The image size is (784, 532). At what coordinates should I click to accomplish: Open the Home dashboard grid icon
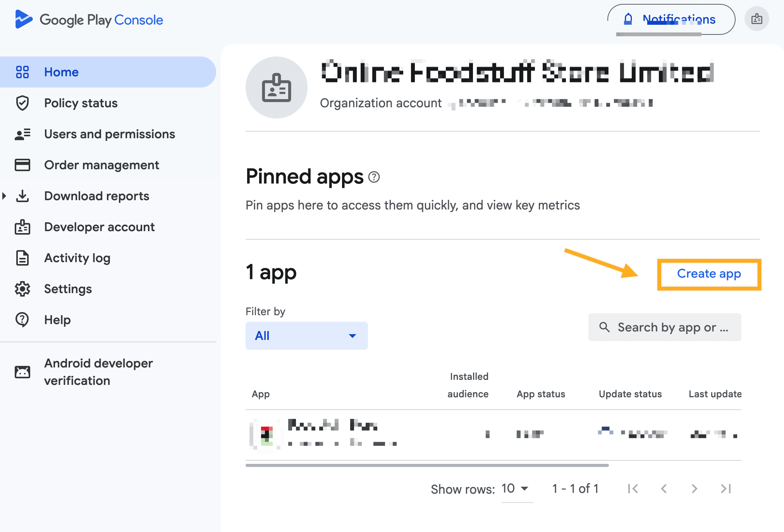click(22, 72)
